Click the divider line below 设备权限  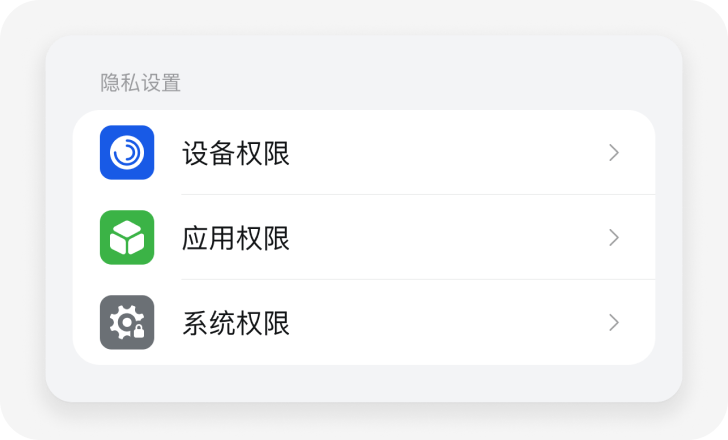point(418,194)
